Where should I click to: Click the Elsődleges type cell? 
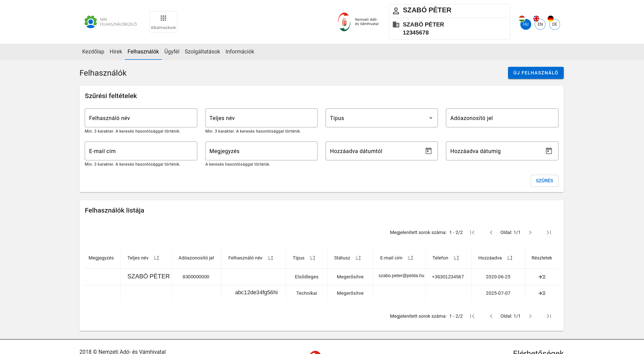pyautogui.click(x=306, y=277)
